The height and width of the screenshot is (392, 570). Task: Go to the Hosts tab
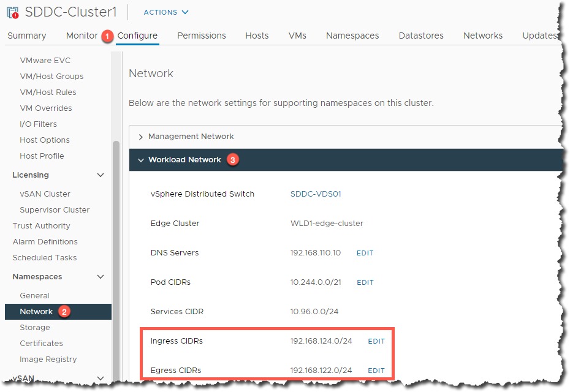tap(257, 36)
